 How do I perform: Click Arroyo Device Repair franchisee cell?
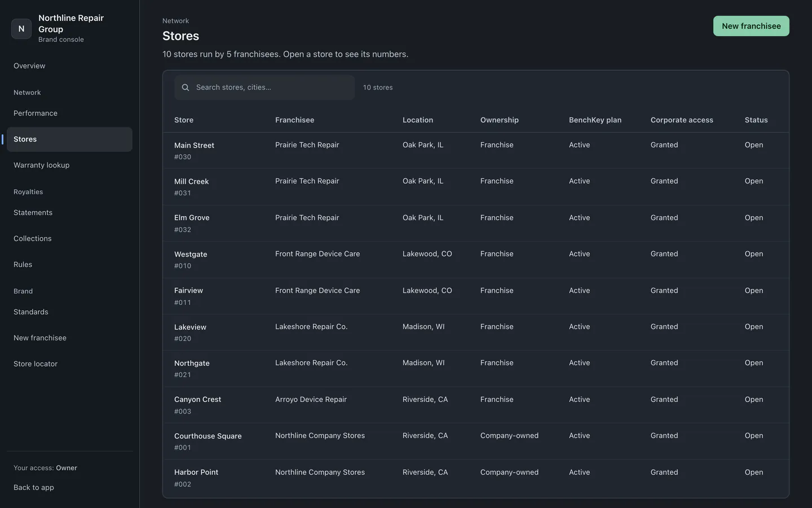(x=311, y=400)
